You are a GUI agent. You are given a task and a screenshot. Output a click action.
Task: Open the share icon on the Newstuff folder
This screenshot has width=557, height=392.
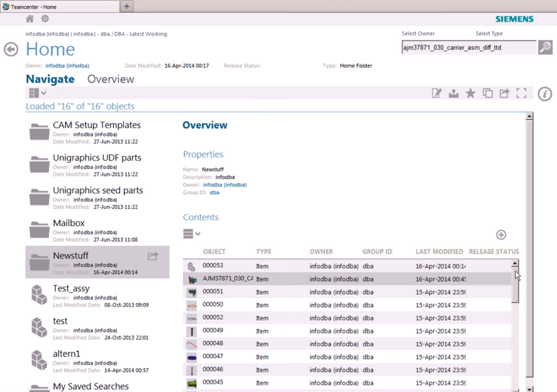152,256
